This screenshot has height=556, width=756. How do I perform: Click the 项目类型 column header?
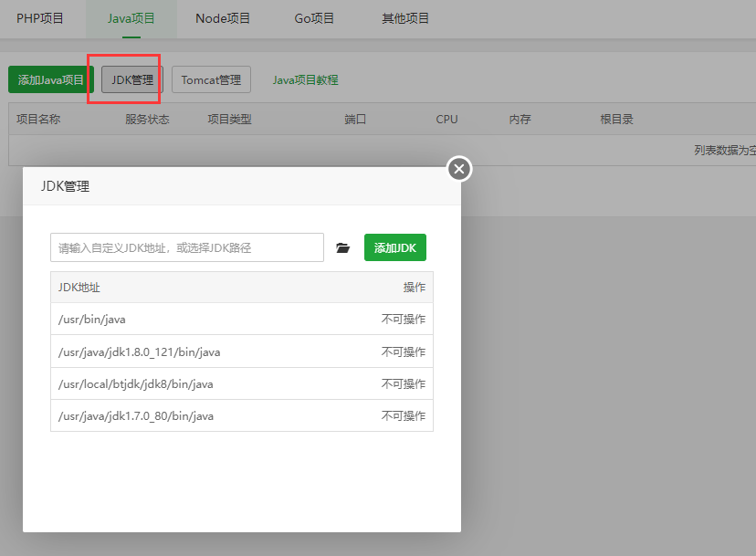click(x=229, y=119)
